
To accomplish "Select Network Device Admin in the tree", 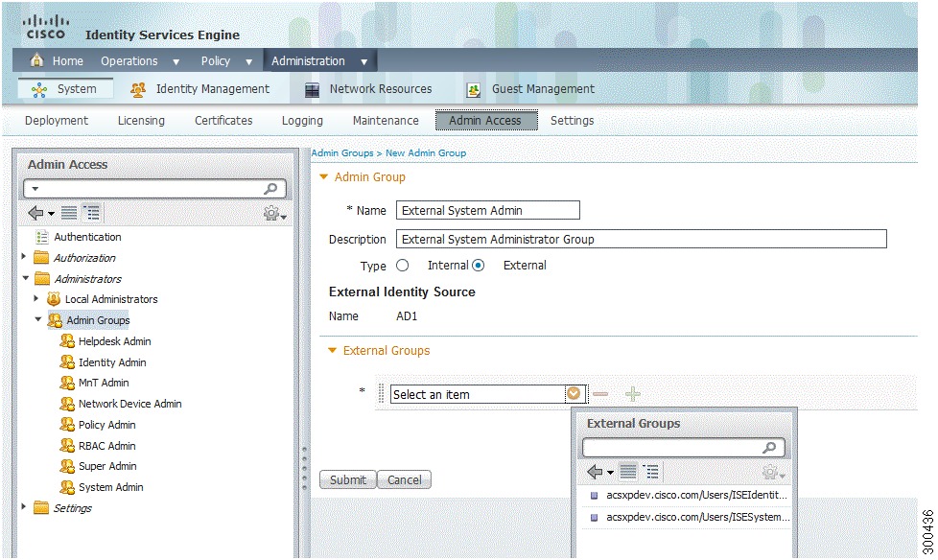I will (x=129, y=404).
